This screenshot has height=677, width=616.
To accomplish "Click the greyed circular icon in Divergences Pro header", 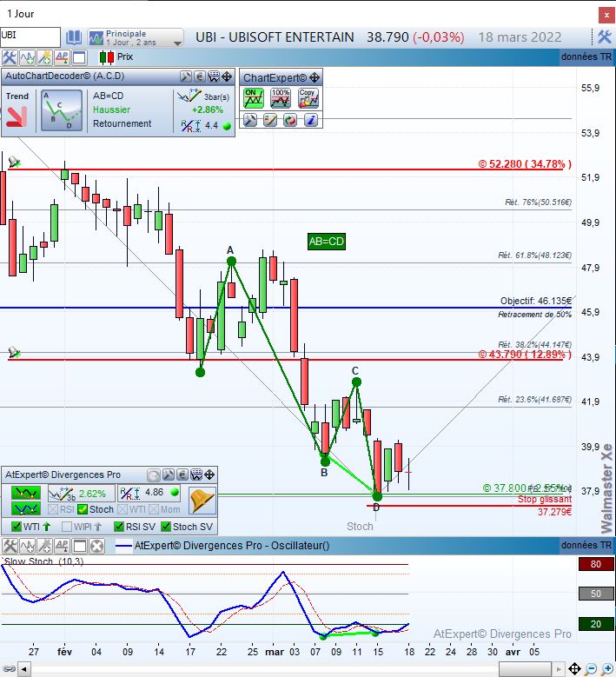I will click(154, 475).
